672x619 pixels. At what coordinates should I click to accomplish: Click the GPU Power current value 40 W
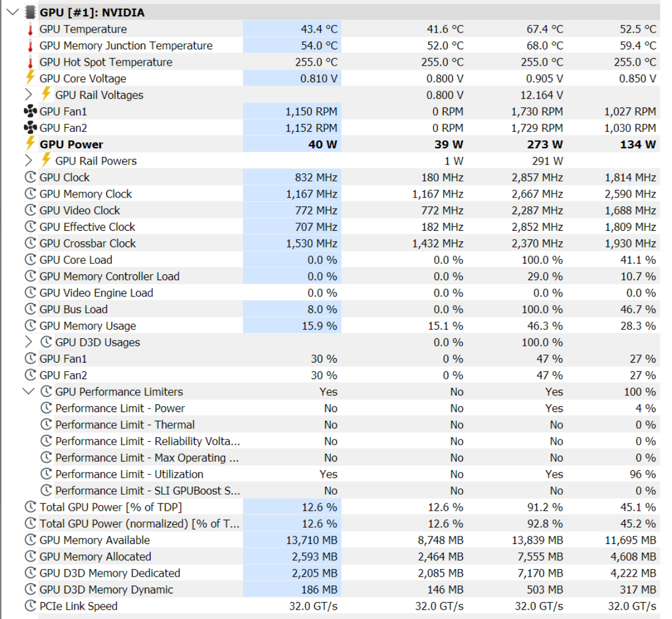(x=322, y=144)
